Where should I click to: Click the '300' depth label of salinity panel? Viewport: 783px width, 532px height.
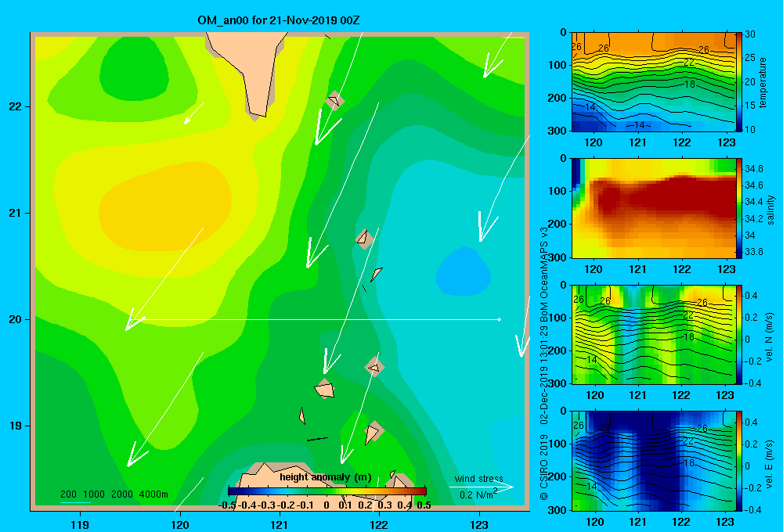[x=557, y=257]
